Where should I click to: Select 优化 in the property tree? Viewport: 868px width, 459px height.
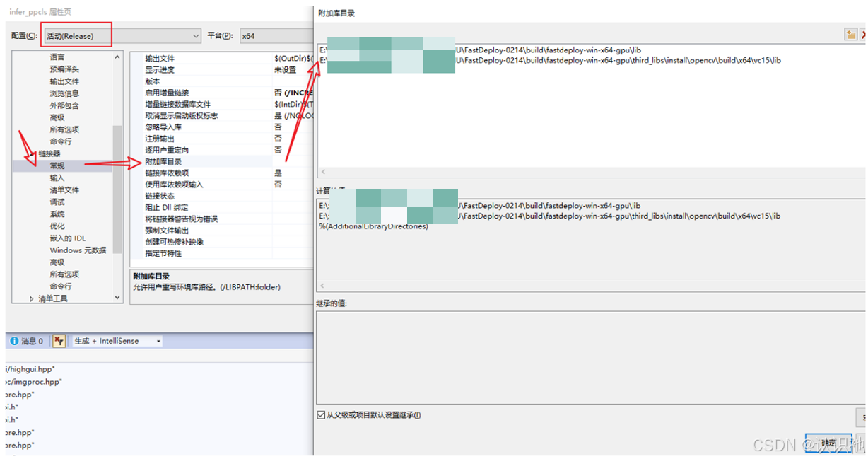(57, 226)
